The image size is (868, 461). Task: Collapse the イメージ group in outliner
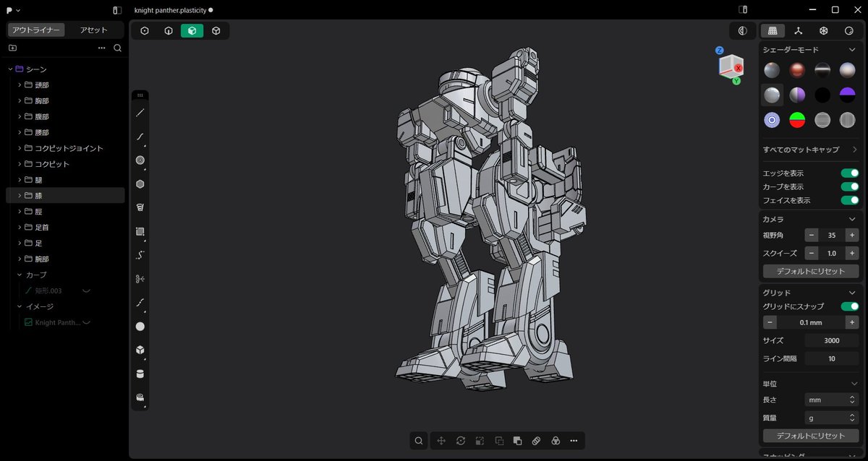tap(20, 306)
